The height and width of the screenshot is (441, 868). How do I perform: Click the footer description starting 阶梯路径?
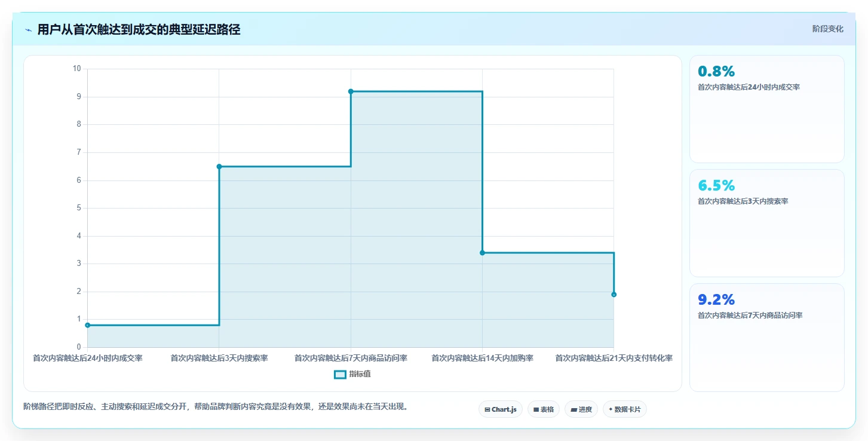tap(216, 407)
